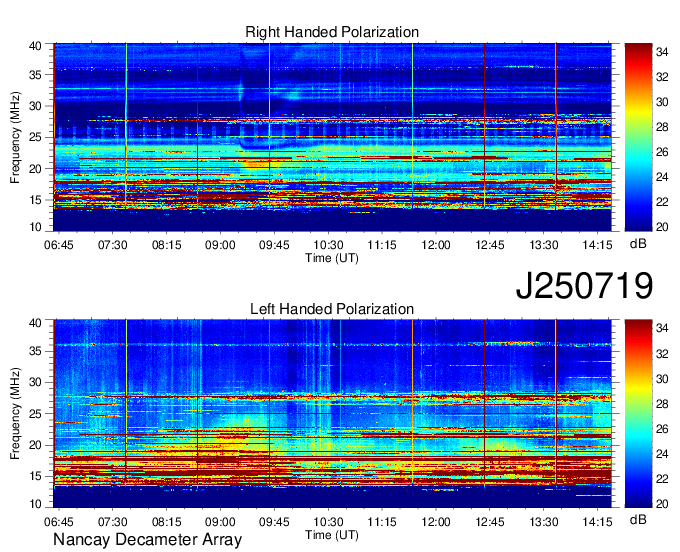The width and height of the screenshot is (680, 552).
Task: Click the 12:00 tick on left-handed plot
Action: pyautogui.click(x=436, y=522)
